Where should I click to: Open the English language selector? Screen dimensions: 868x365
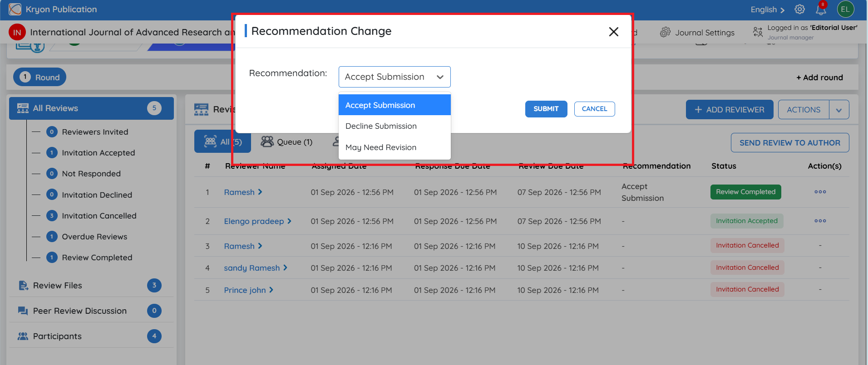767,10
